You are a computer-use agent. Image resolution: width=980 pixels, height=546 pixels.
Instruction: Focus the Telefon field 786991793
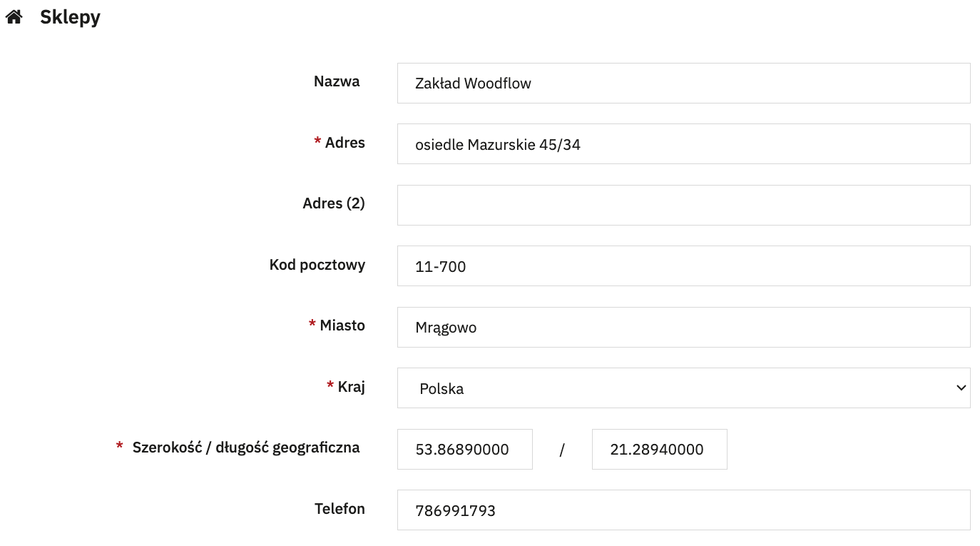click(683, 510)
